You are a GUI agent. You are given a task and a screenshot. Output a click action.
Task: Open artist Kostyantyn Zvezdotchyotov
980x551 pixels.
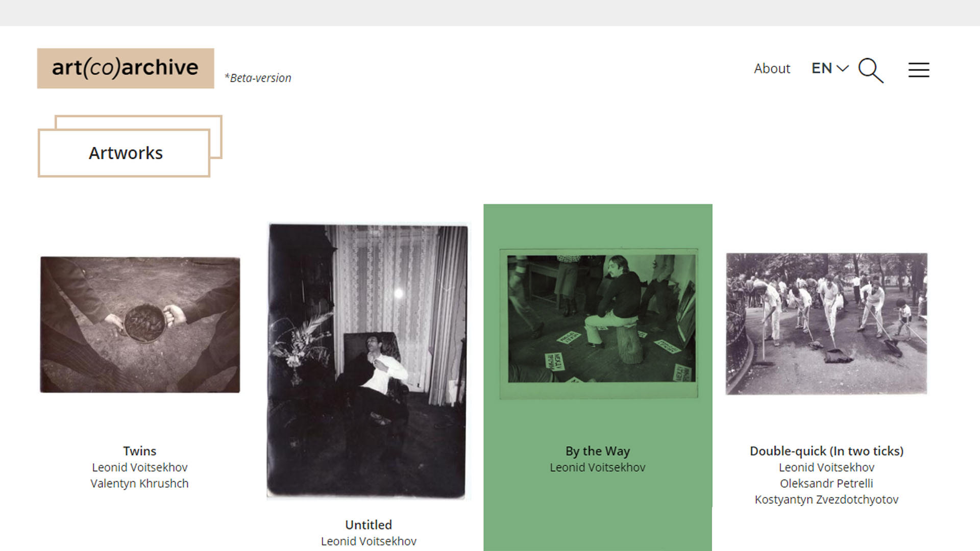click(826, 499)
